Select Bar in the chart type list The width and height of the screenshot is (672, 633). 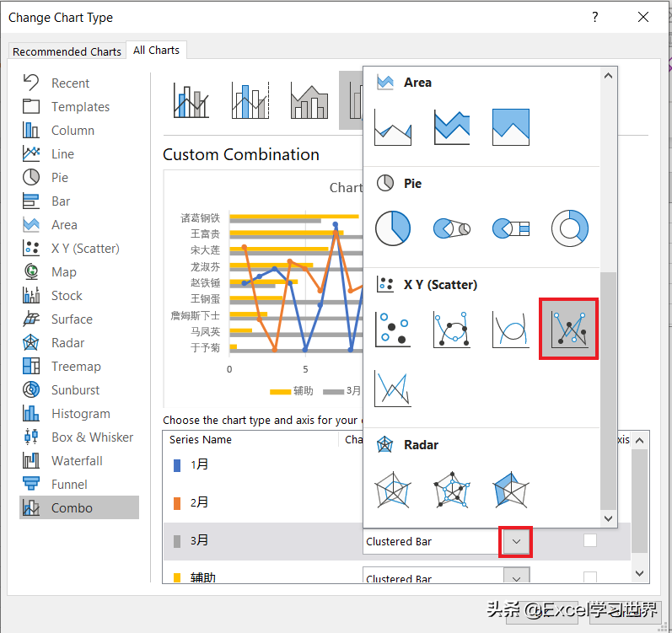[79, 201]
